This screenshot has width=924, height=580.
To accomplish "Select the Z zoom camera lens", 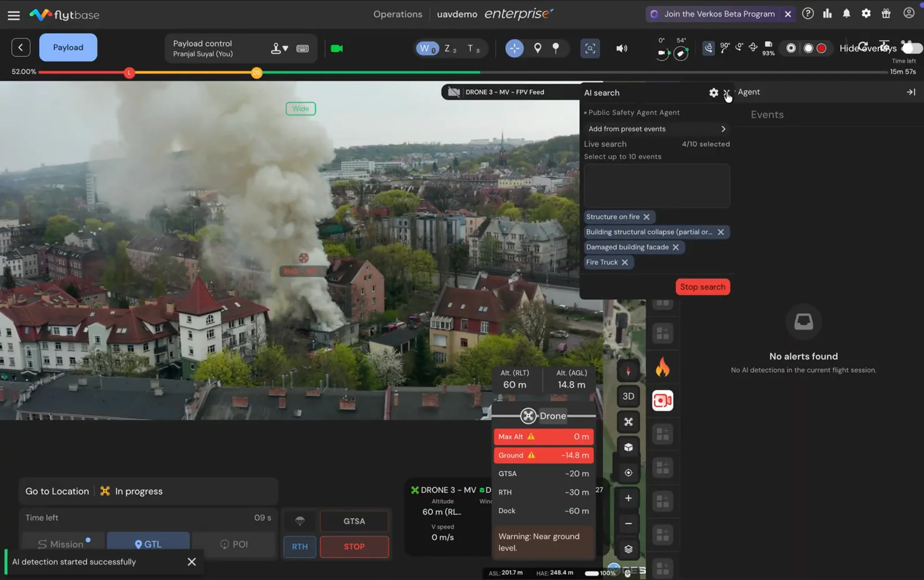I will [x=450, y=48].
